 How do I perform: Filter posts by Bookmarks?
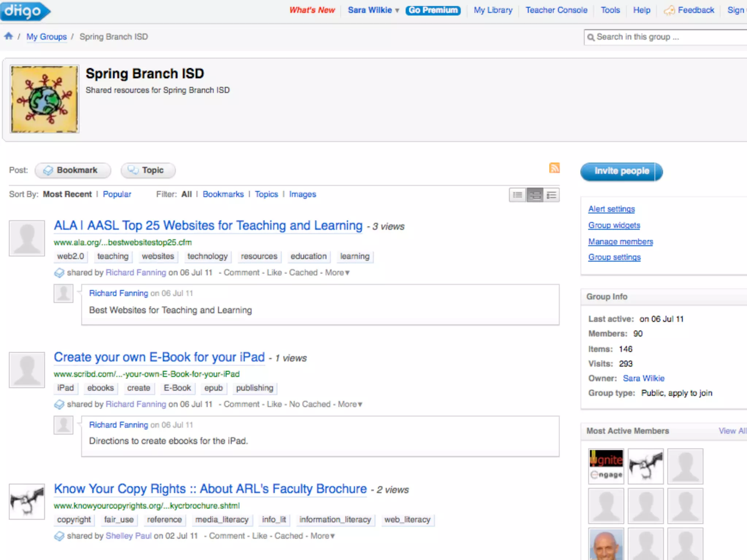coord(223,194)
